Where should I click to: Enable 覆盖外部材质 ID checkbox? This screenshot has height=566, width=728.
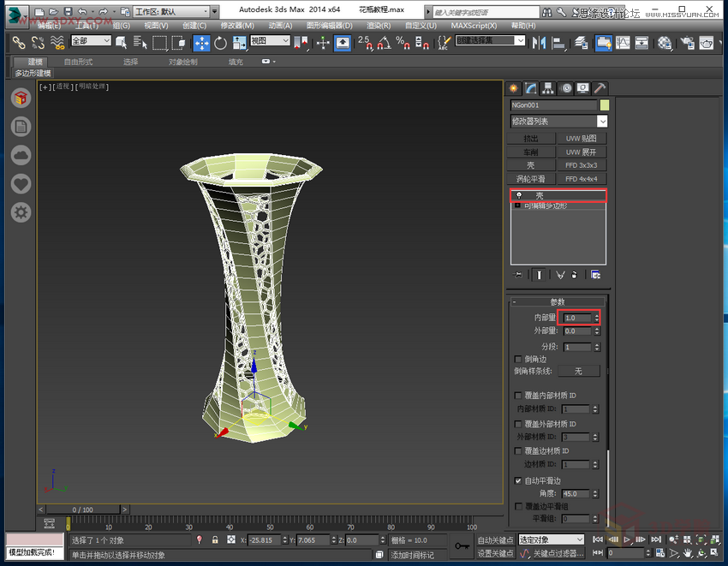coord(518,424)
